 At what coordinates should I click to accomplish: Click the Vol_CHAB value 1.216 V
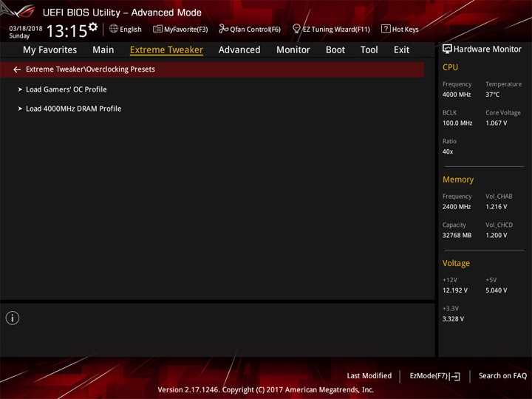[497, 207]
